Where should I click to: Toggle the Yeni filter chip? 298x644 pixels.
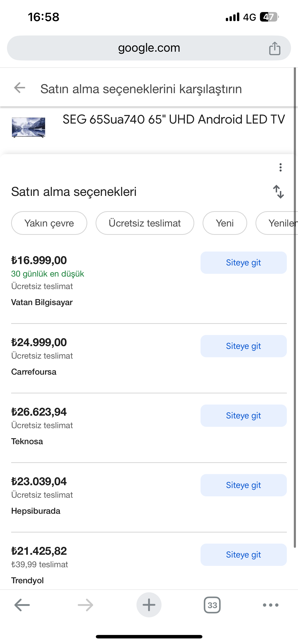click(225, 223)
